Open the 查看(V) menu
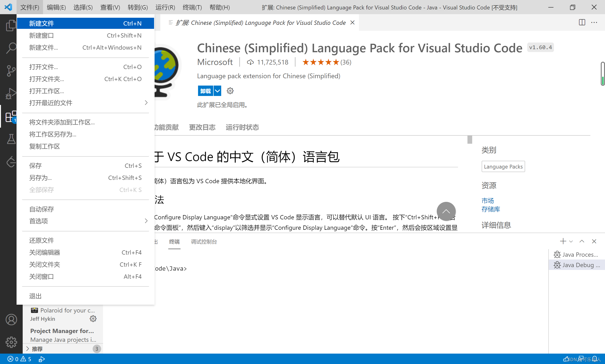 110,7
